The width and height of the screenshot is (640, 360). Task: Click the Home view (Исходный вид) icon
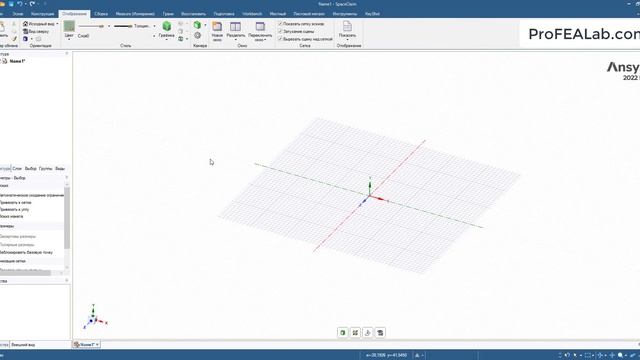pyautogui.click(x=25, y=24)
